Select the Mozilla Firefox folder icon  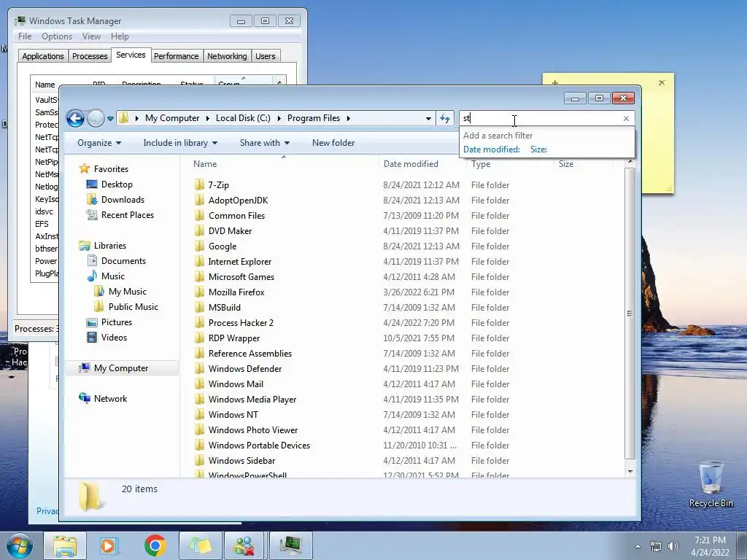coord(200,292)
